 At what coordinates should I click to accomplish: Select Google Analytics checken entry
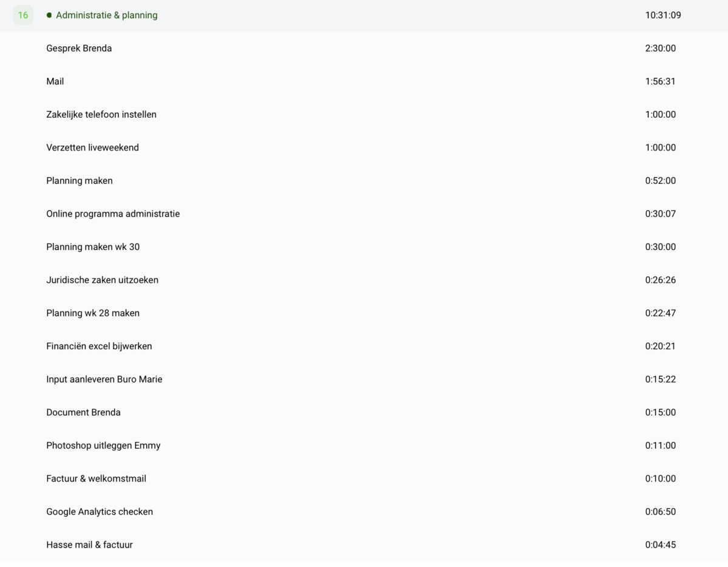99,512
